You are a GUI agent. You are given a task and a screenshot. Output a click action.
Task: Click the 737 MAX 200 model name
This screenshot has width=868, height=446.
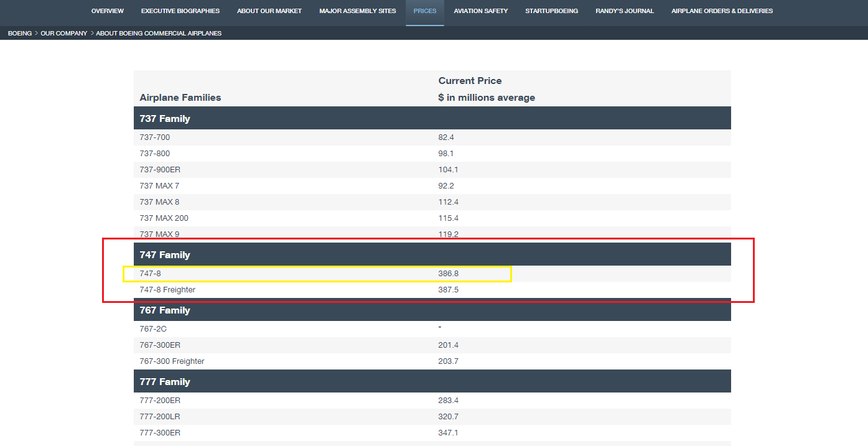pyautogui.click(x=164, y=218)
